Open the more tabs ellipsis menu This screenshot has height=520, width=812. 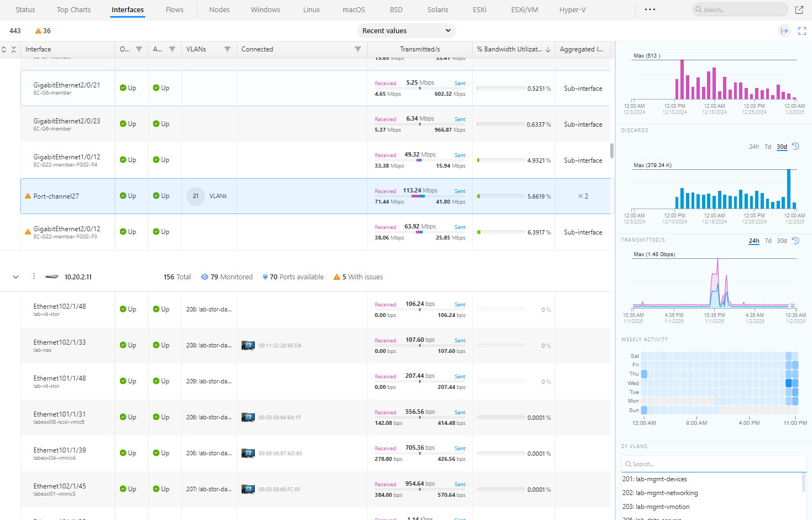(x=650, y=10)
